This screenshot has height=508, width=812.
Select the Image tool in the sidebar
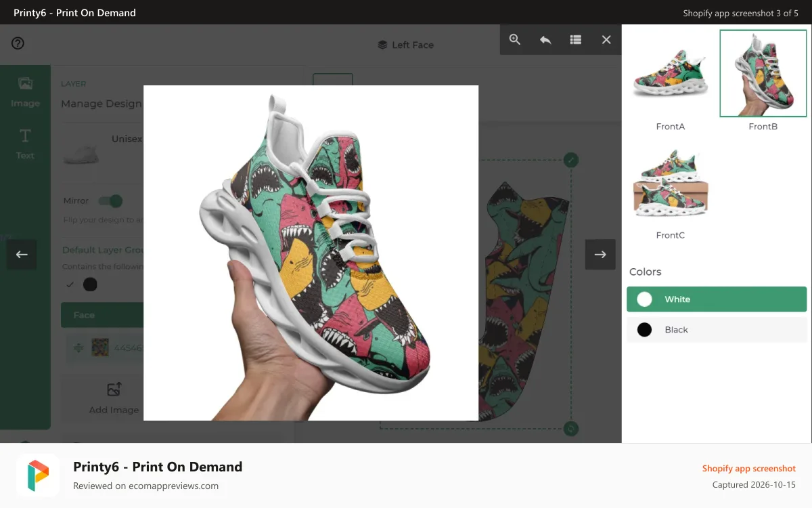click(x=25, y=91)
